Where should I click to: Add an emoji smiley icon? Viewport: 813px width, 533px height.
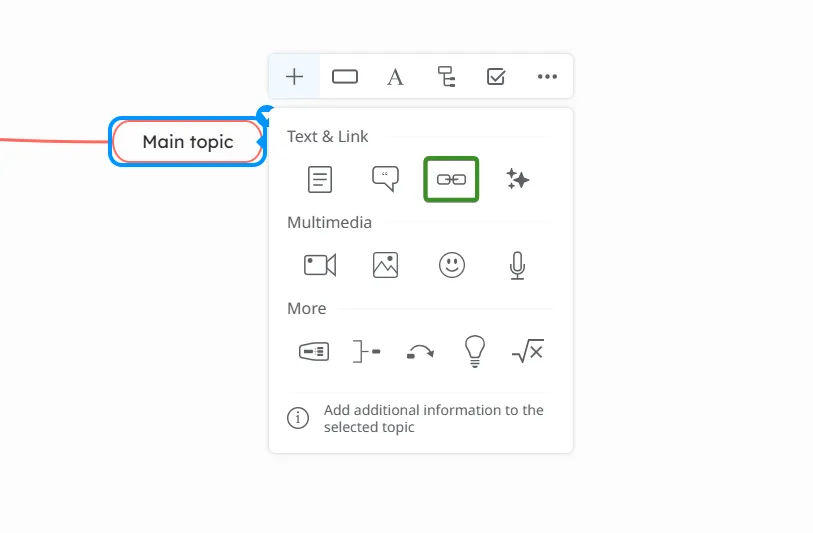click(x=452, y=265)
